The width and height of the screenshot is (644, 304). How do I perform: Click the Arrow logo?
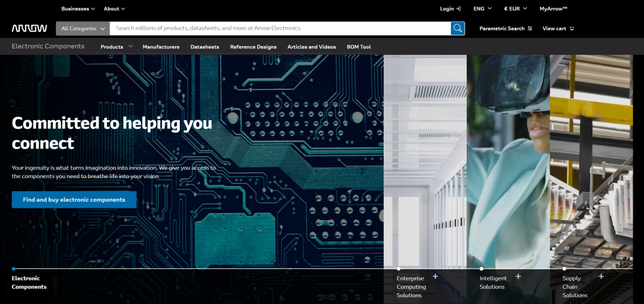pyautogui.click(x=29, y=28)
